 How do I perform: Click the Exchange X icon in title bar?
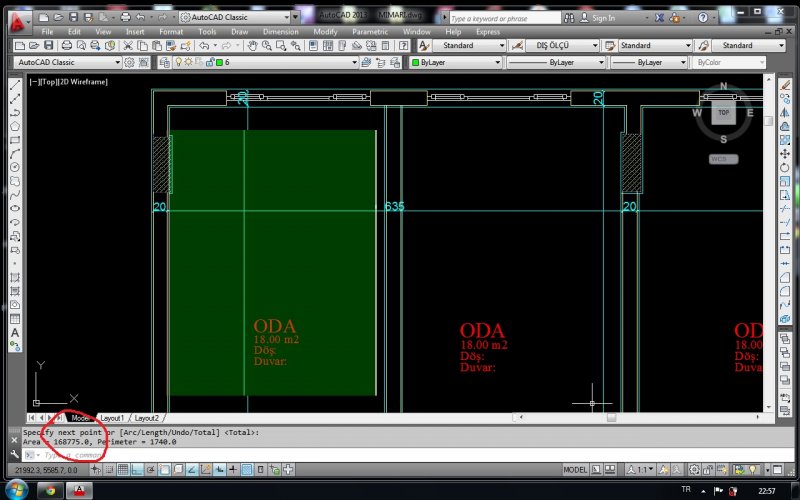point(659,18)
